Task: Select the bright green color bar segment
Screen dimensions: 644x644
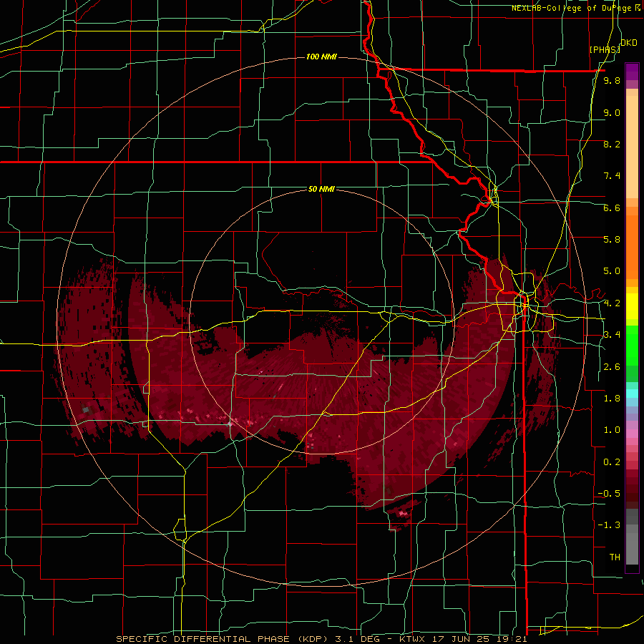Action: [632, 346]
